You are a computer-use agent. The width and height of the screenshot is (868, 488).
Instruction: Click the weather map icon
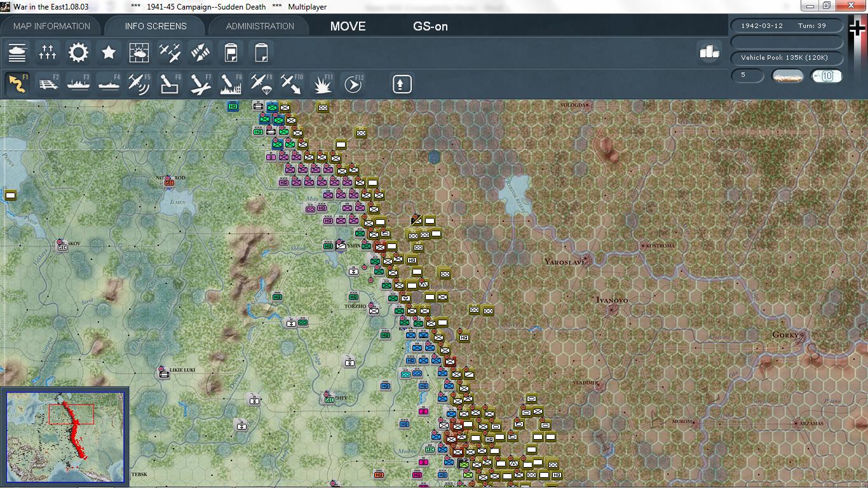[139, 52]
